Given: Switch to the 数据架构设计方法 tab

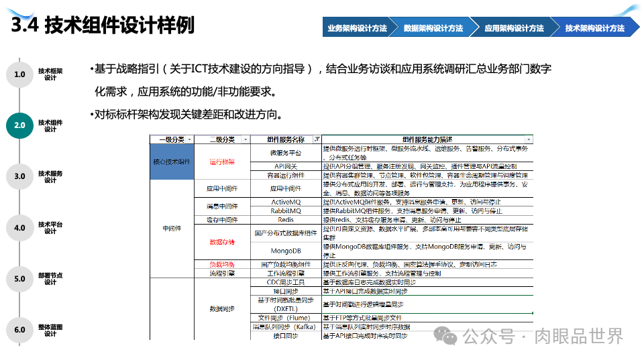Looking at the screenshot, I should (433, 28).
